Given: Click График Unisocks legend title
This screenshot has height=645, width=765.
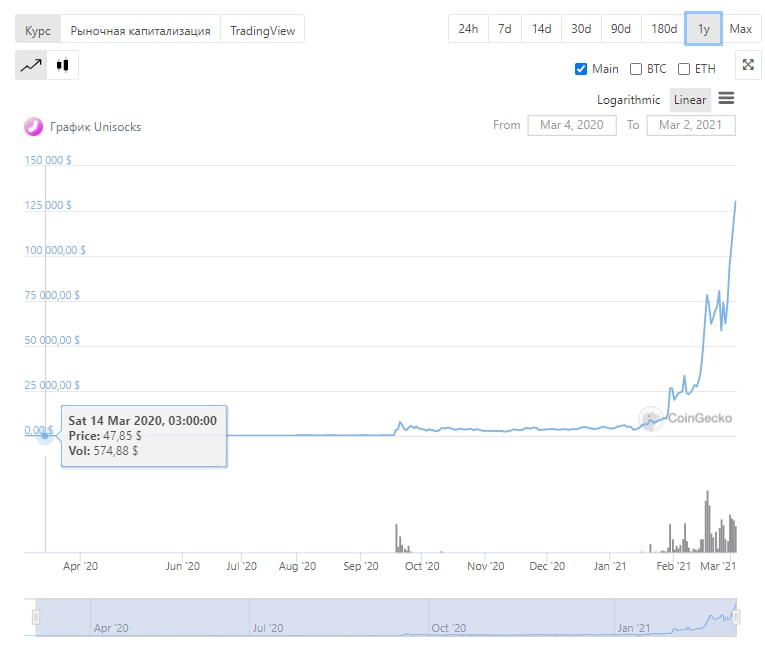Looking at the screenshot, I should click(x=96, y=127).
